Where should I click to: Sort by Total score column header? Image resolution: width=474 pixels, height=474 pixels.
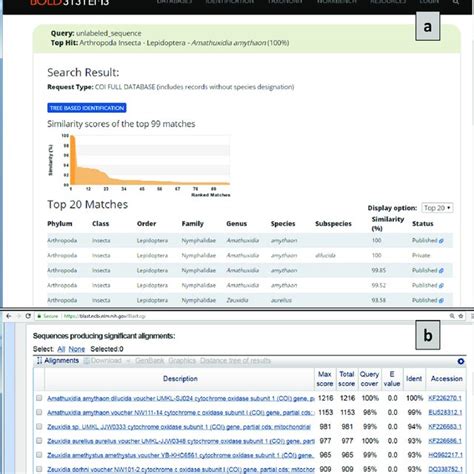point(347,379)
